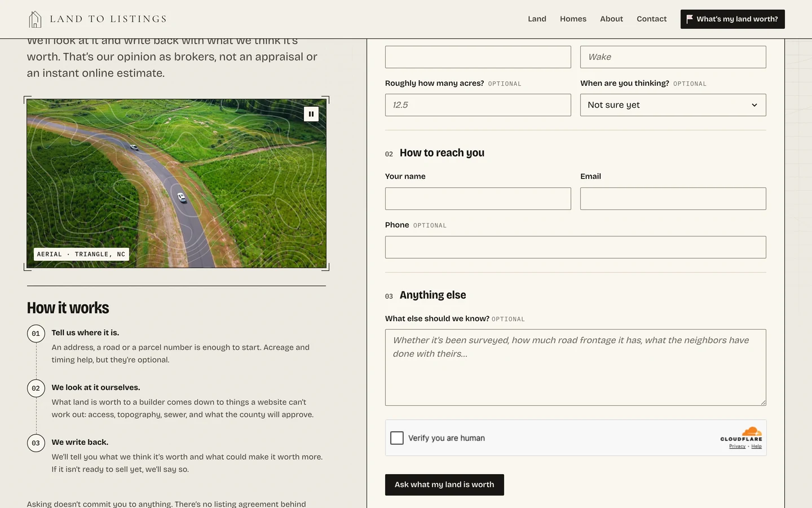Click the "Tell us where it is." text
This screenshot has width=812, height=508.
(85, 332)
